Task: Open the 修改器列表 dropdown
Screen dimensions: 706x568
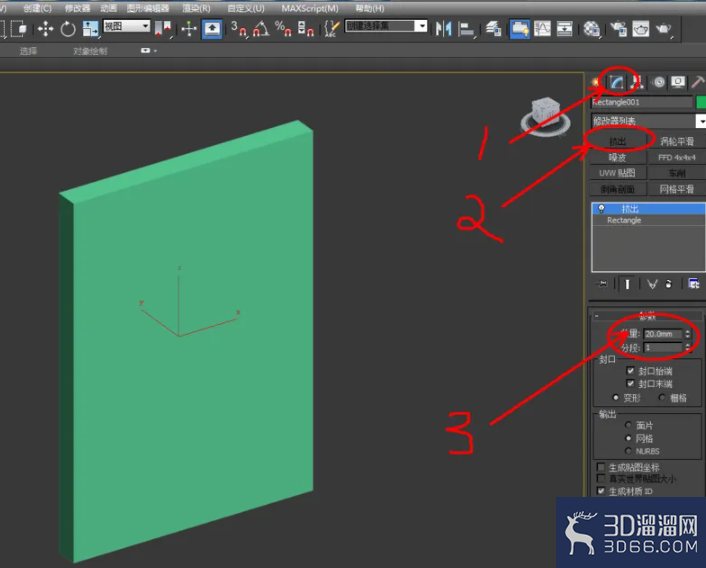Action: point(648,121)
